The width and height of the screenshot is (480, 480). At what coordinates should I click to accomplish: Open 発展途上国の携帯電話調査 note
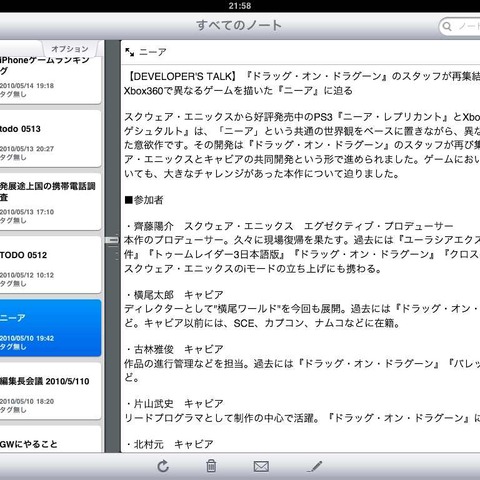[x=50, y=202]
